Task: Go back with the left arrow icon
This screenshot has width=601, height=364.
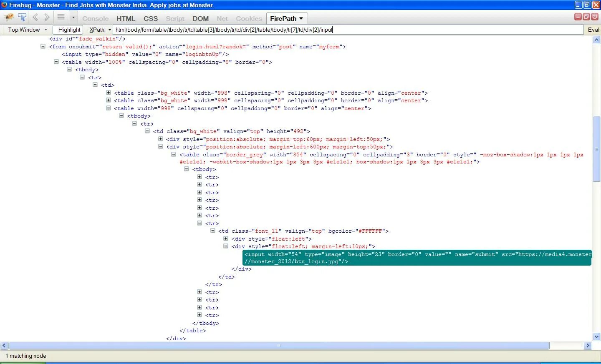Action: [35, 18]
